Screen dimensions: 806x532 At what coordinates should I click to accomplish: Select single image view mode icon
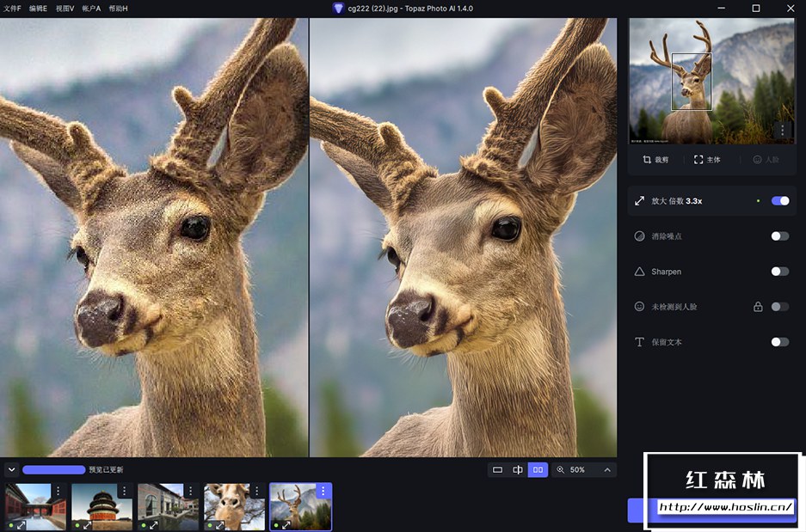coord(497,470)
